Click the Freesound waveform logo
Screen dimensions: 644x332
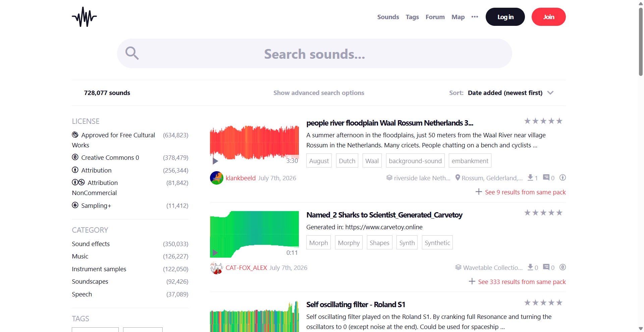(84, 17)
